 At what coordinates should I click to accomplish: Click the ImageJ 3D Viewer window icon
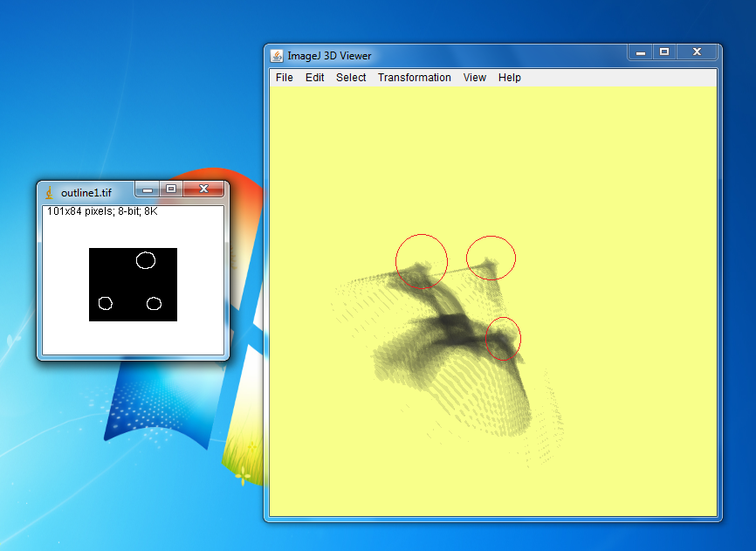[277, 56]
